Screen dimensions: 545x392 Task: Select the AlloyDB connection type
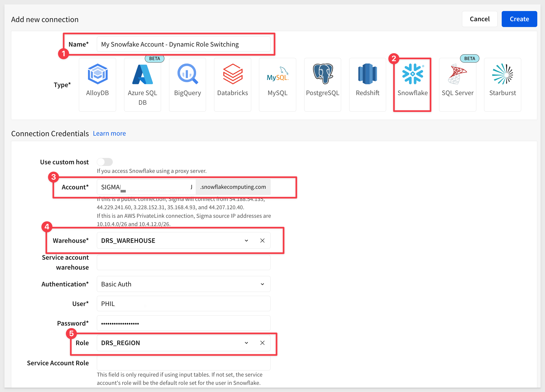pyautogui.click(x=97, y=85)
